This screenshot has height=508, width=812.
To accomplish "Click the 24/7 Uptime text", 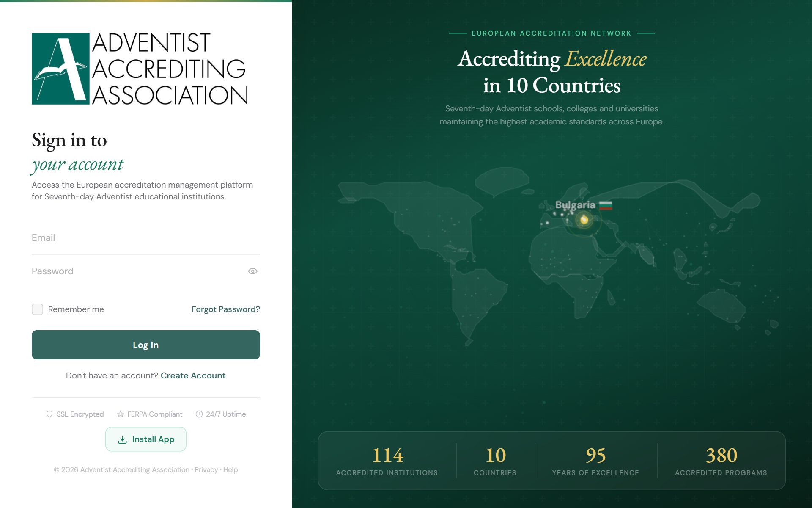I will pyautogui.click(x=226, y=414).
